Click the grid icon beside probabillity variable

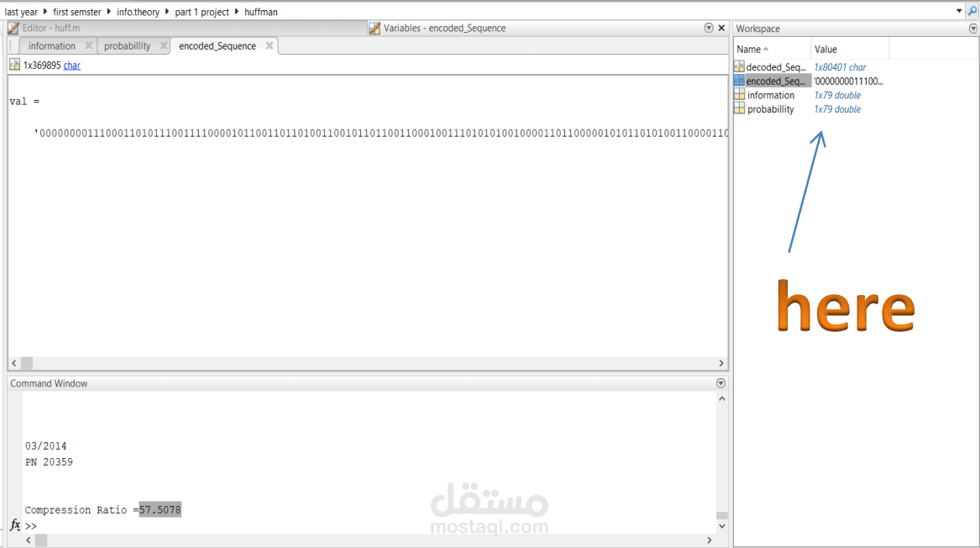pyautogui.click(x=739, y=108)
